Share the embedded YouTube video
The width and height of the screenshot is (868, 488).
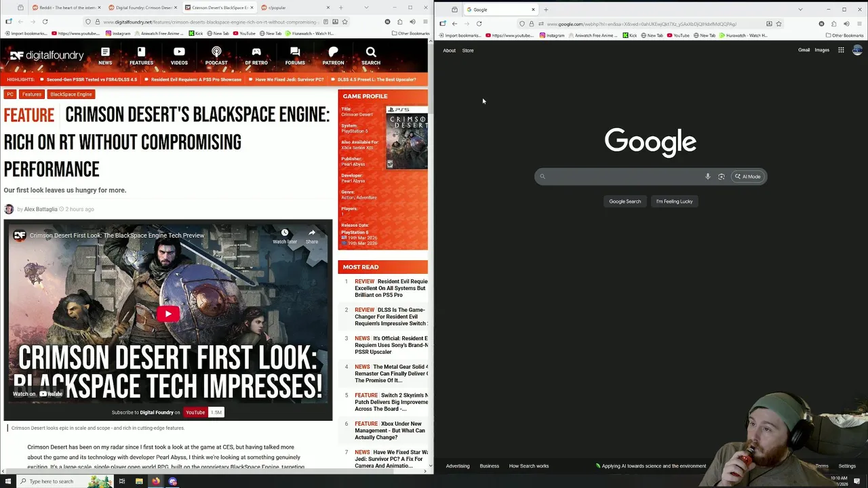pyautogui.click(x=312, y=236)
